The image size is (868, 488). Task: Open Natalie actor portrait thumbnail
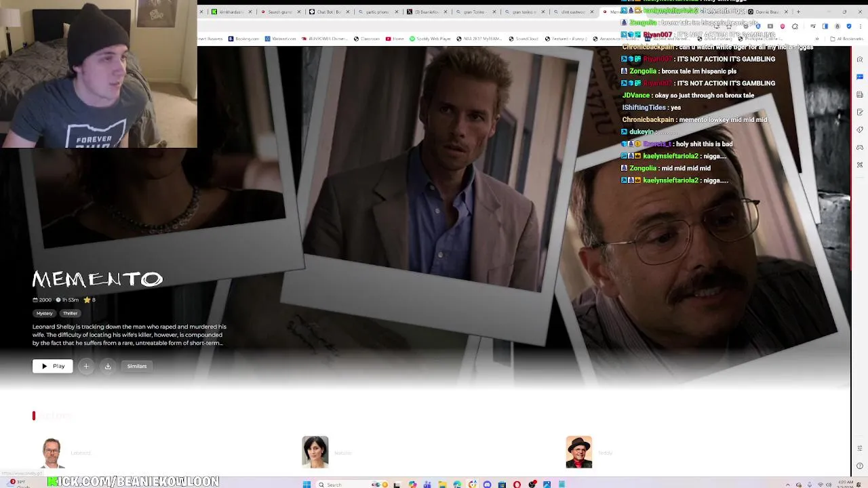coord(315,452)
